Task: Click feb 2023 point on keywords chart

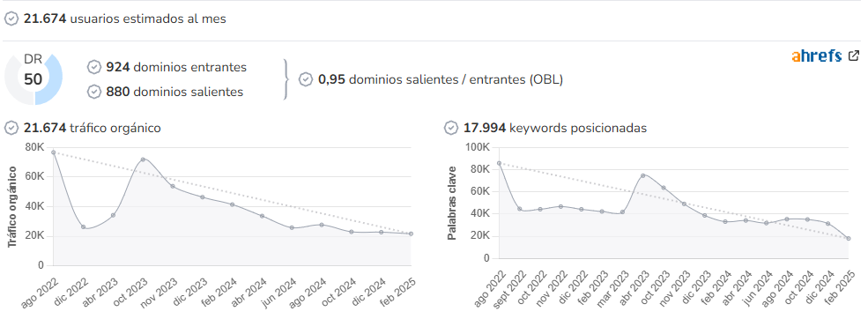Action: pos(602,211)
